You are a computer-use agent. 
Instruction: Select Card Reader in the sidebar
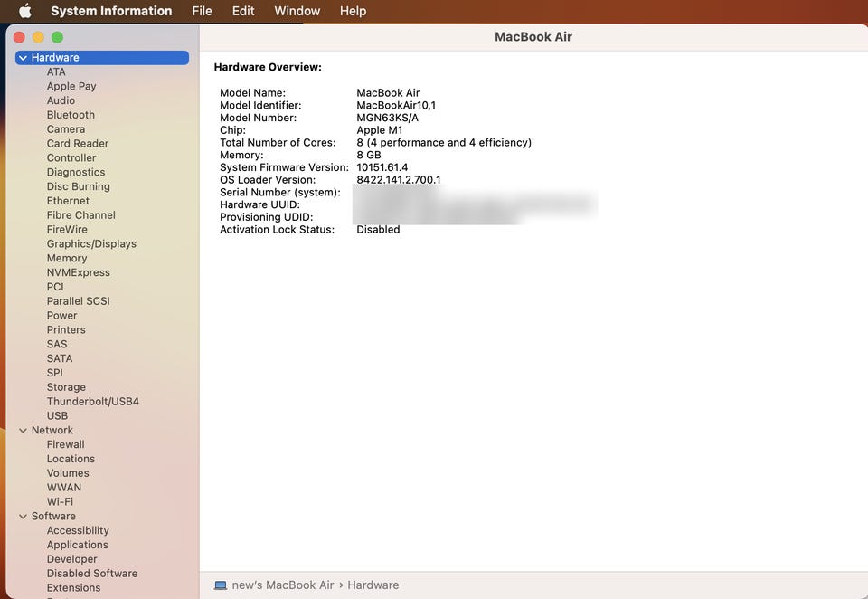[x=78, y=144]
